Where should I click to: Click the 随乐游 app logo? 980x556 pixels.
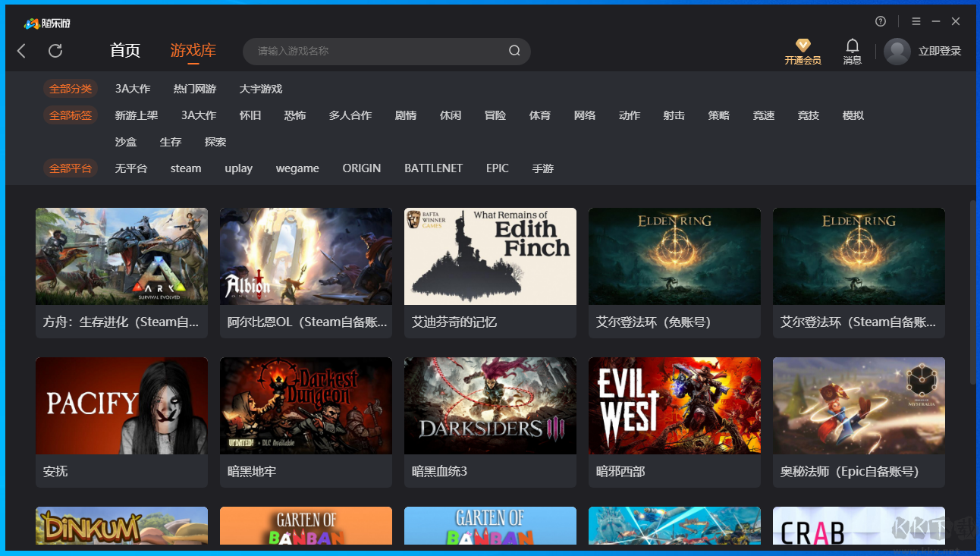46,23
